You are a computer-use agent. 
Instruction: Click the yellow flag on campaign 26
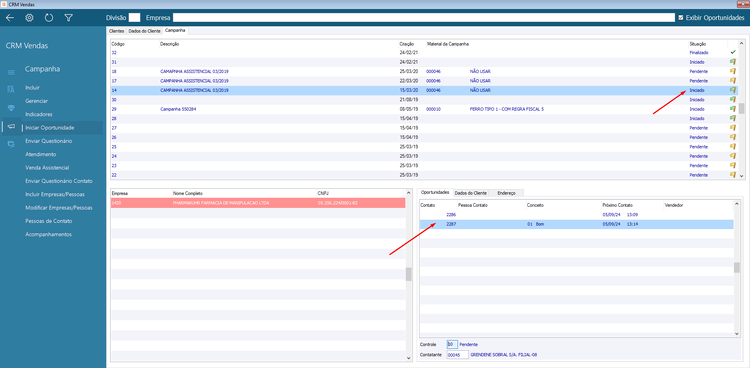click(x=733, y=137)
